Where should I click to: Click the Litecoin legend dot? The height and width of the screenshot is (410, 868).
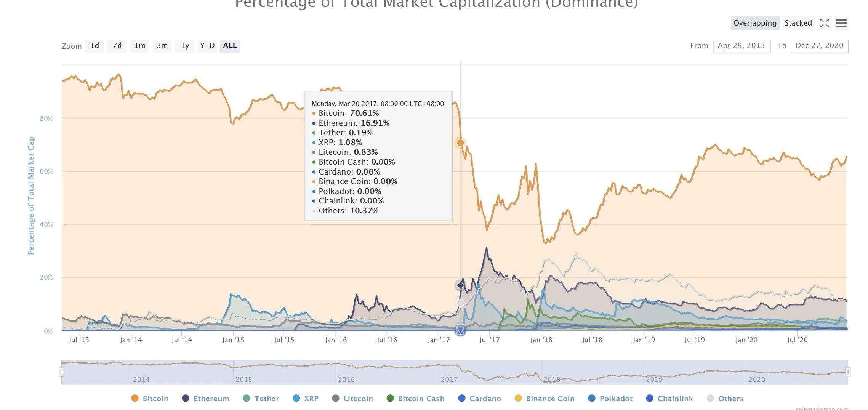[336, 398]
